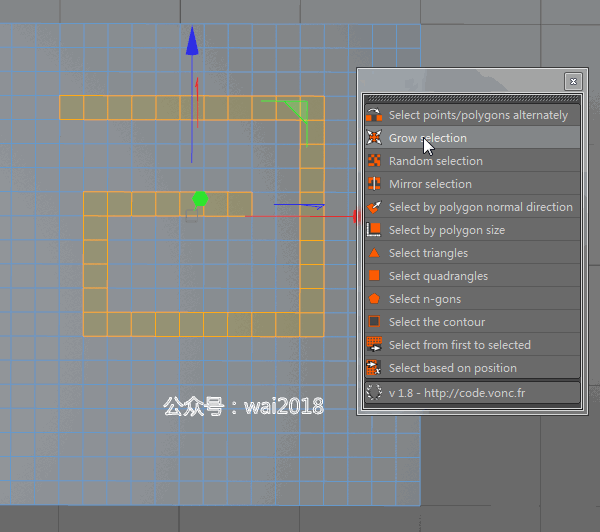Click the pentagon Select n-gons icon
This screenshot has height=532, width=600.
pos(374,299)
